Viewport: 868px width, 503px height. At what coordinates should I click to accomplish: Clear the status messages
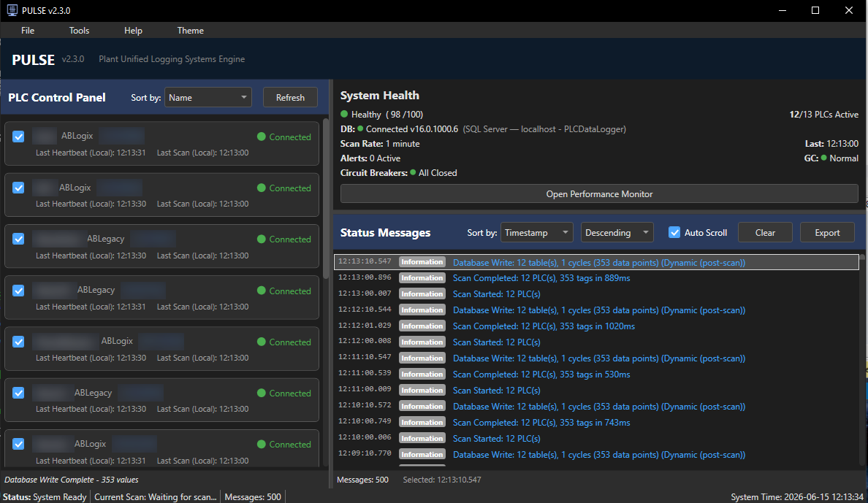point(765,232)
